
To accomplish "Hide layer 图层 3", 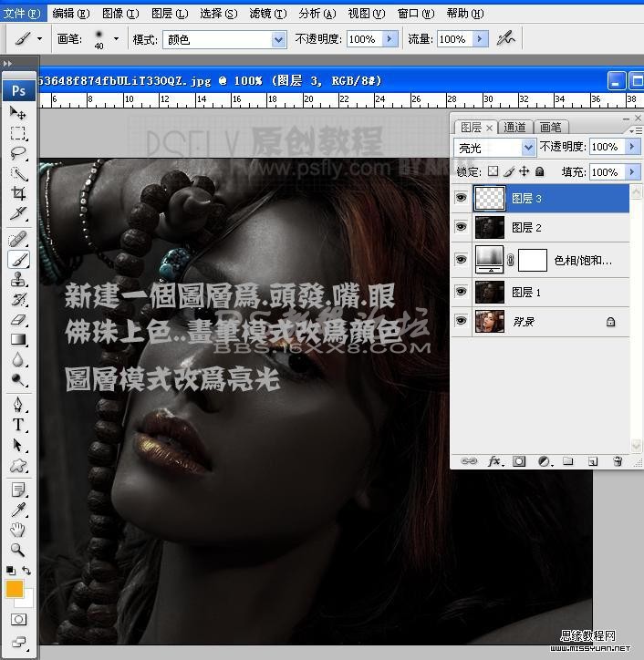I will 462,198.
